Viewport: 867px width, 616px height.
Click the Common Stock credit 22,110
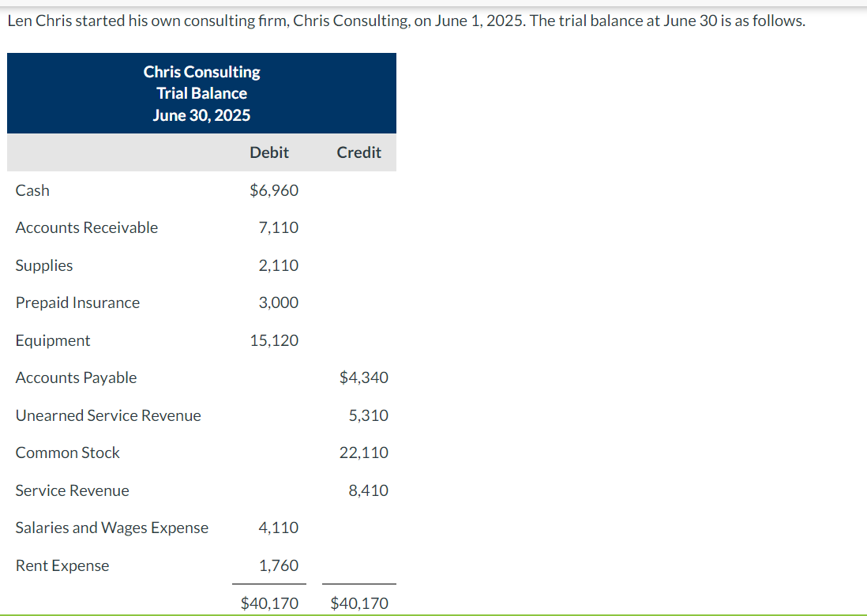(366, 453)
